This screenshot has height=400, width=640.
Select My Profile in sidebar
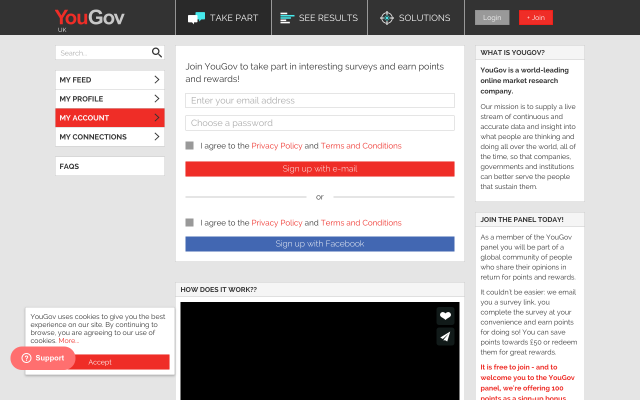110,98
